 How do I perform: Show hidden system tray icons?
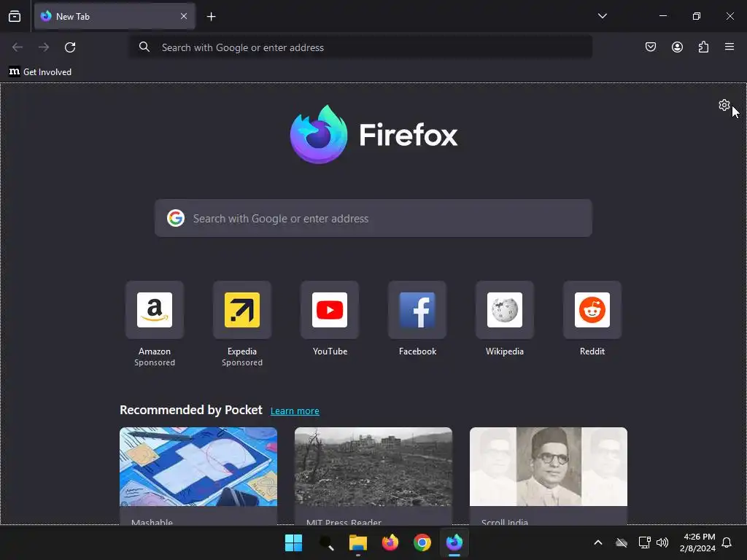click(598, 542)
